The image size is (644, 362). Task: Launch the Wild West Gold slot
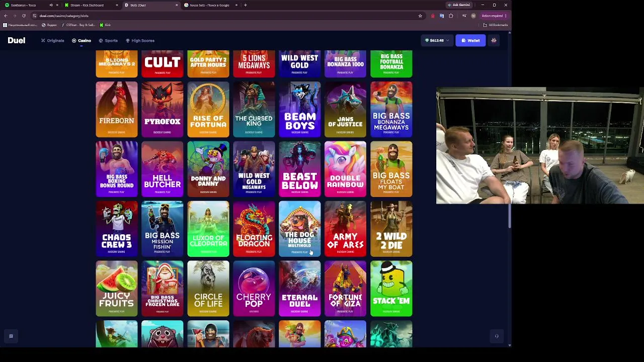point(300,64)
